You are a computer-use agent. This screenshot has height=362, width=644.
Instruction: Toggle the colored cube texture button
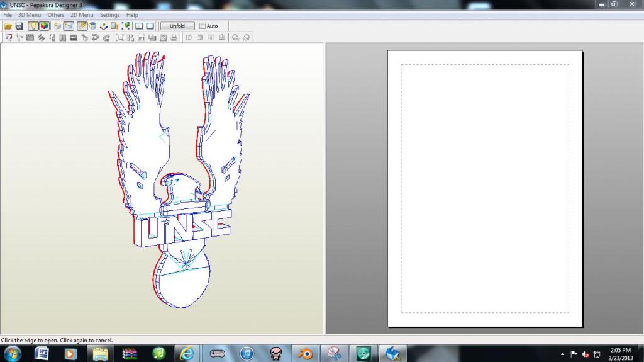click(44, 26)
